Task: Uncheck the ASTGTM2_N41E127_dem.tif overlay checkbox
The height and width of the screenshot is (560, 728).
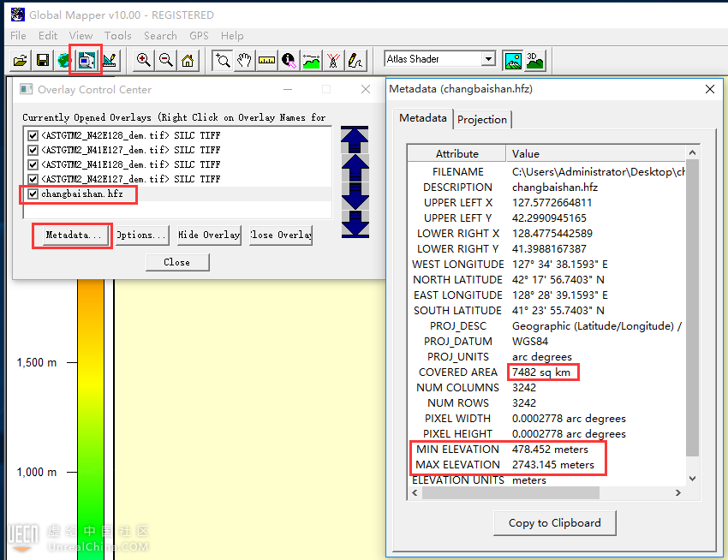Action: 33,150
